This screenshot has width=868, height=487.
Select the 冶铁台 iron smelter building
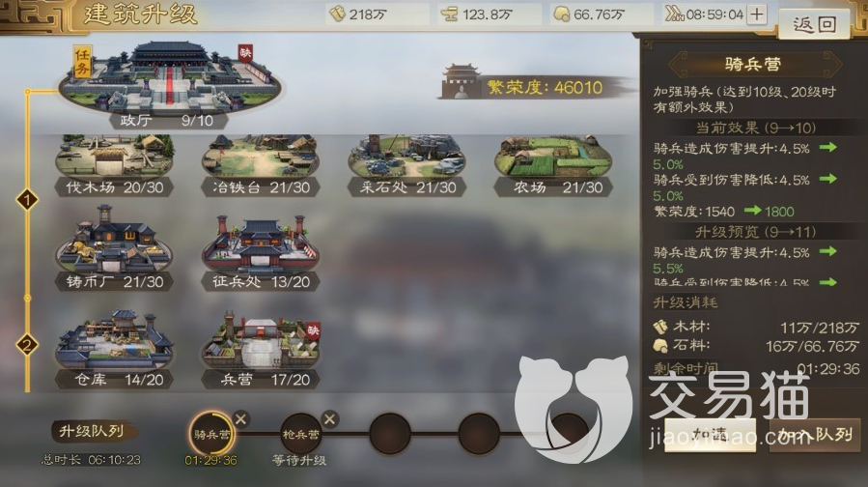[x=261, y=165]
